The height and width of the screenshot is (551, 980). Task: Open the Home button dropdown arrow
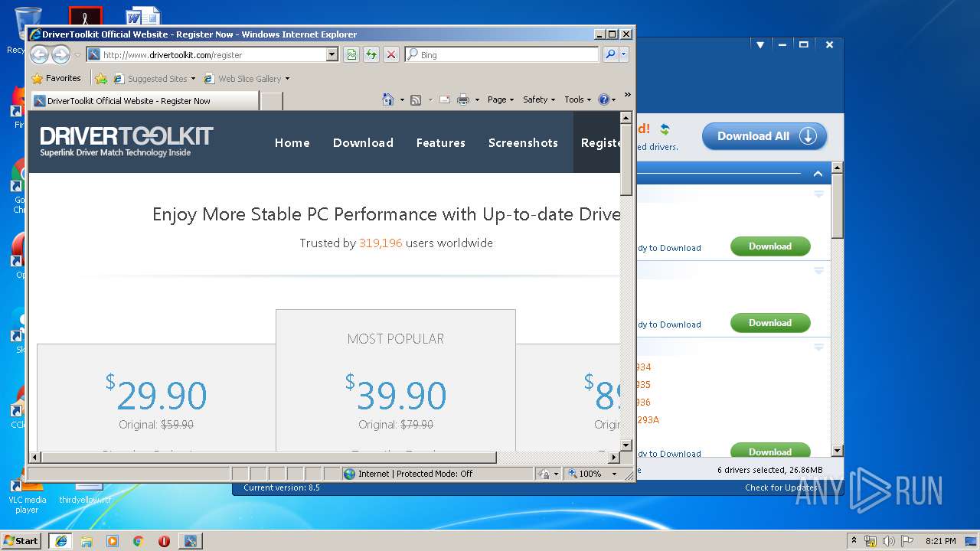click(402, 99)
